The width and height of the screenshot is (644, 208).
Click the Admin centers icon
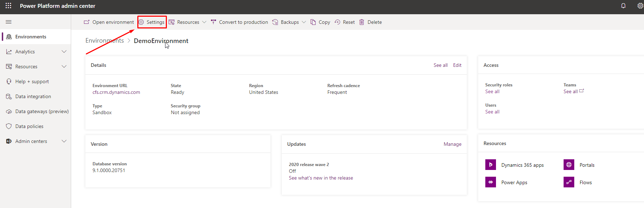pos(9,141)
